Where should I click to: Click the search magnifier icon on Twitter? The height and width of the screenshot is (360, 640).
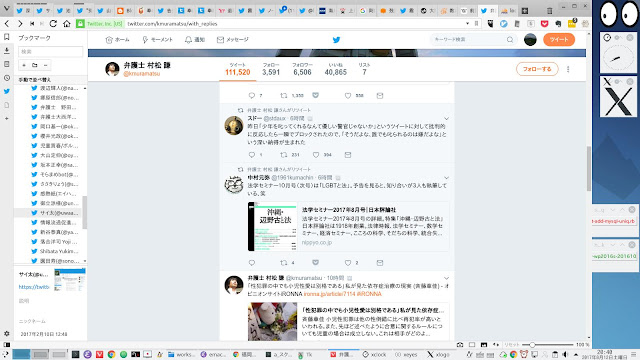[x=510, y=40]
